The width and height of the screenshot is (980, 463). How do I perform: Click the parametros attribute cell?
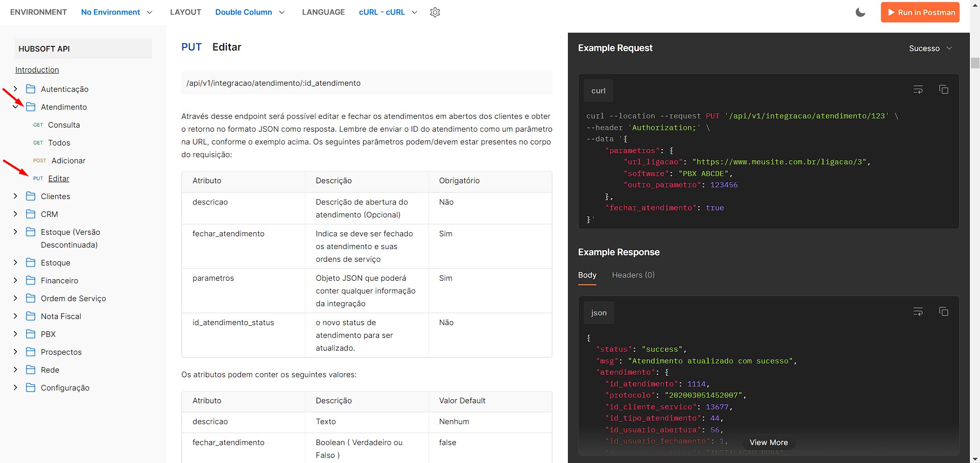pos(244,290)
